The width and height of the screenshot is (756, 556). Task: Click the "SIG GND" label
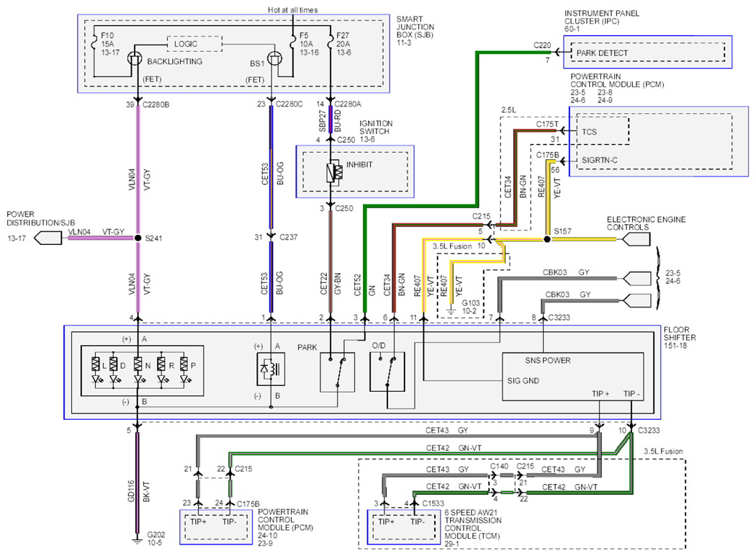point(523,380)
